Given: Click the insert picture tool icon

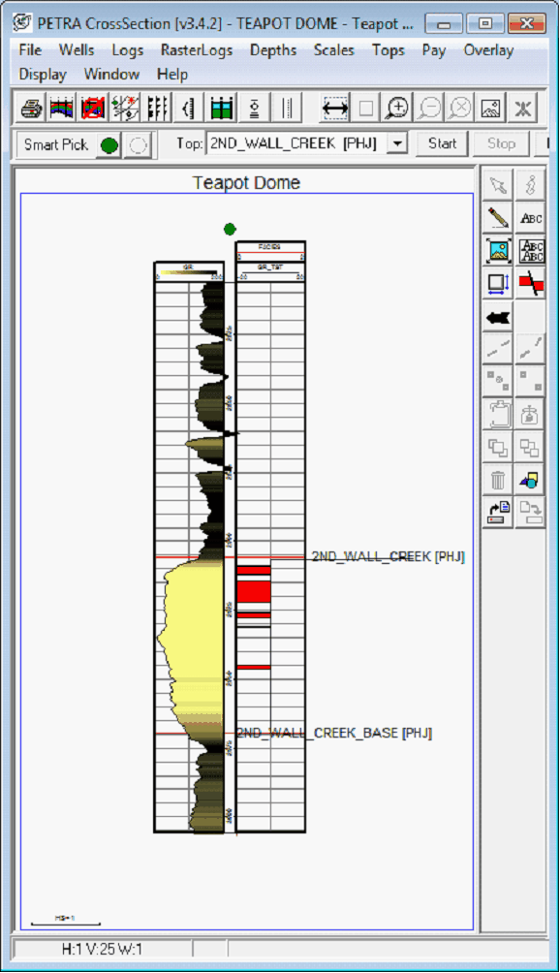Looking at the screenshot, I should (498, 250).
